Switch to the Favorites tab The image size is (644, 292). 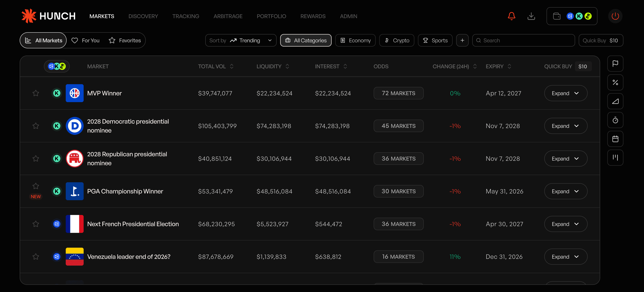pyautogui.click(x=125, y=40)
